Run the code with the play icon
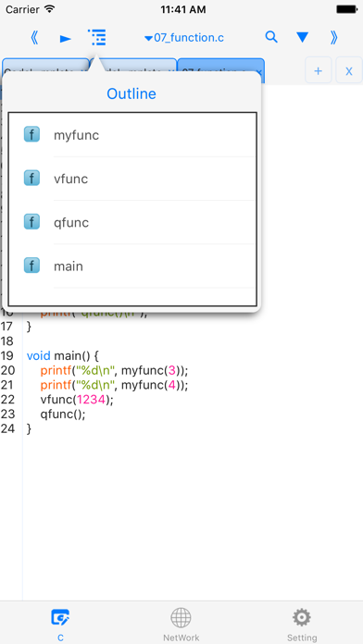Image resolution: width=363 pixels, height=644 pixels. click(66, 39)
